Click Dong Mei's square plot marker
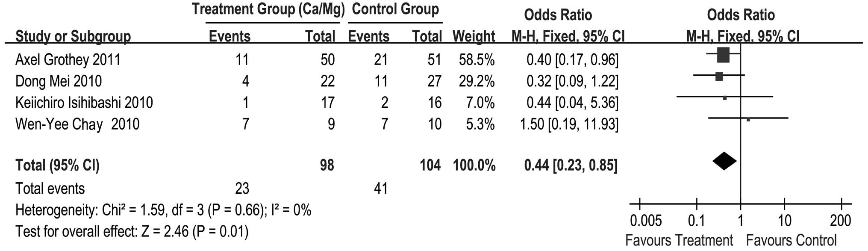The image size is (868, 251). pyautogui.click(x=719, y=77)
